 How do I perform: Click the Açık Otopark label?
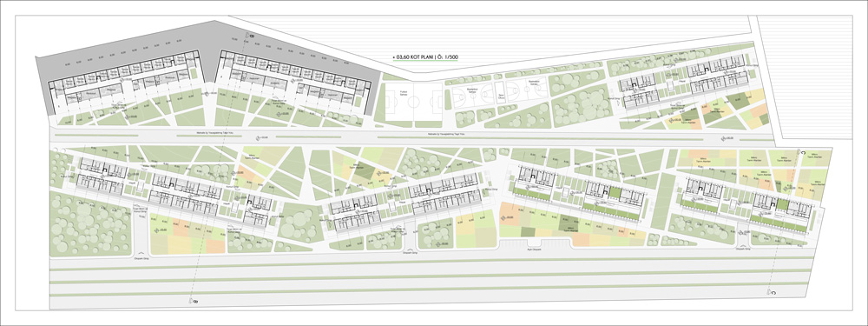[x=533, y=249]
